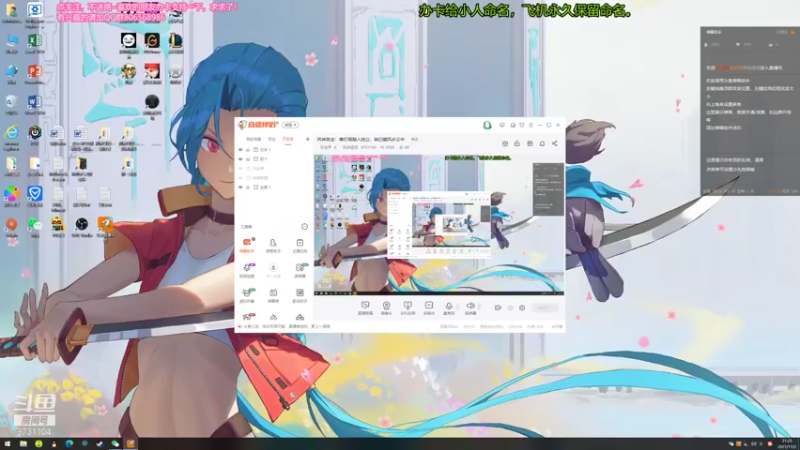Click the bell notification icon above preview
Viewport: 800px width, 450px height.
pyautogui.click(x=542, y=143)
